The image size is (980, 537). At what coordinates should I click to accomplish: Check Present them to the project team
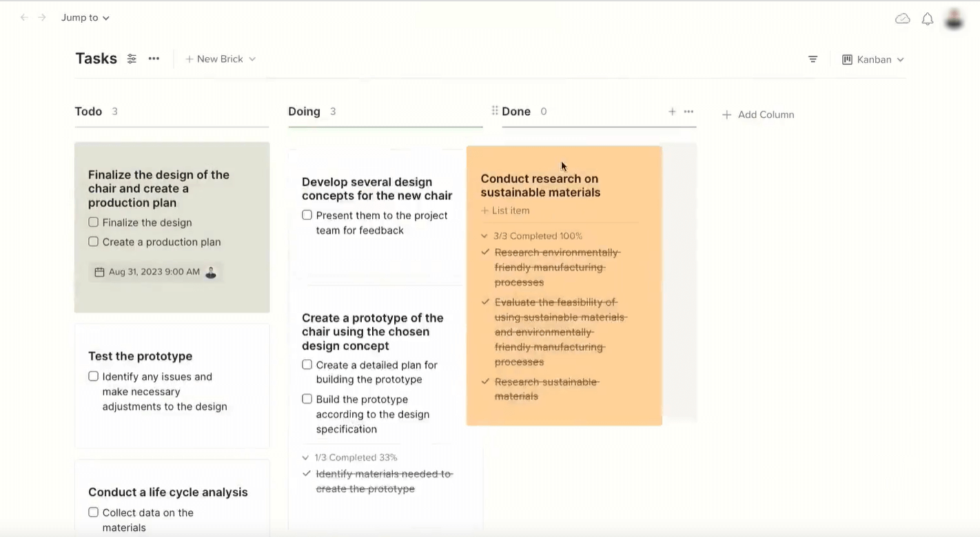[x=307, y=214]
